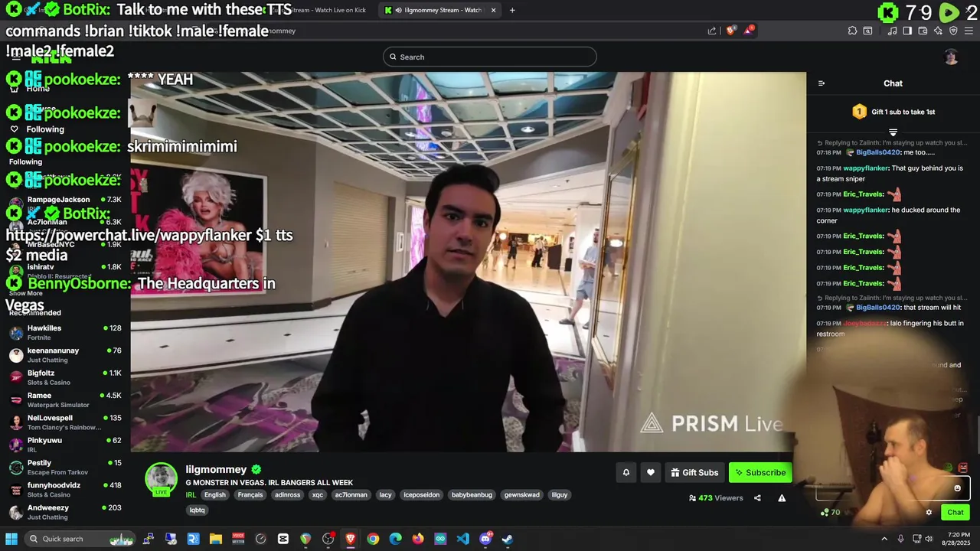Click the iceposeidon tag
The width and height of the screenshot is (980, 551).
(422, 494)
